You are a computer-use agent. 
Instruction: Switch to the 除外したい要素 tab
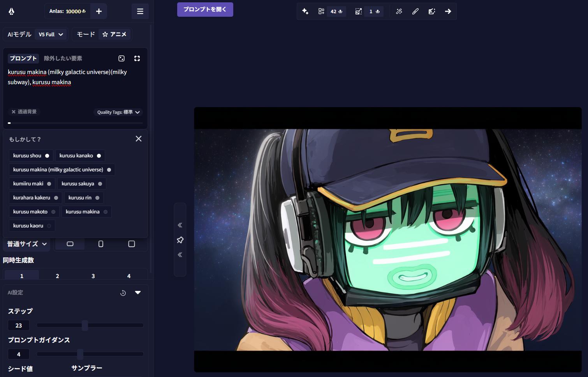63,58
